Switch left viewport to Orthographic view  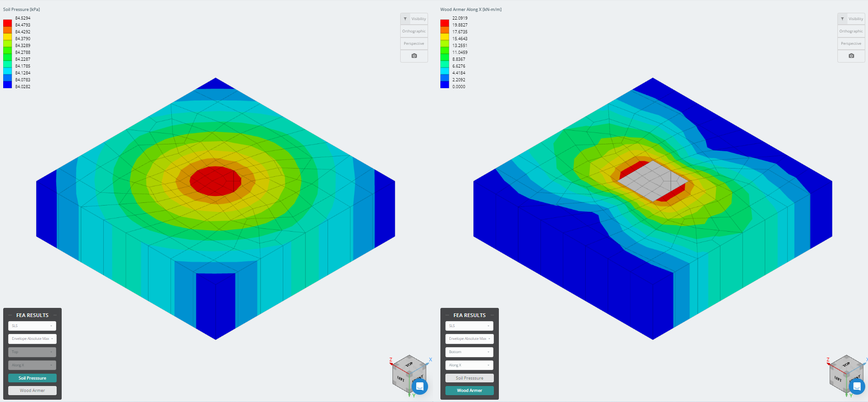pyautogui.click(x=414, y=31)
